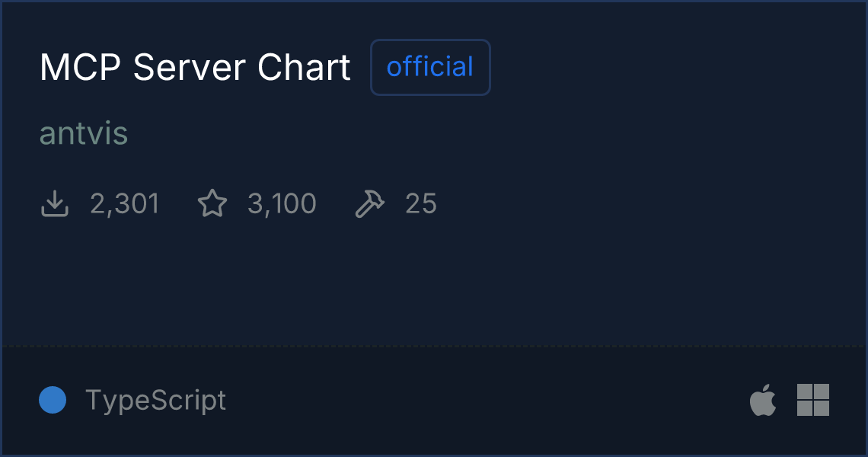Click the 3,100 stars count
The height and width of the screenshot is (457, 868).
(282, 204)
